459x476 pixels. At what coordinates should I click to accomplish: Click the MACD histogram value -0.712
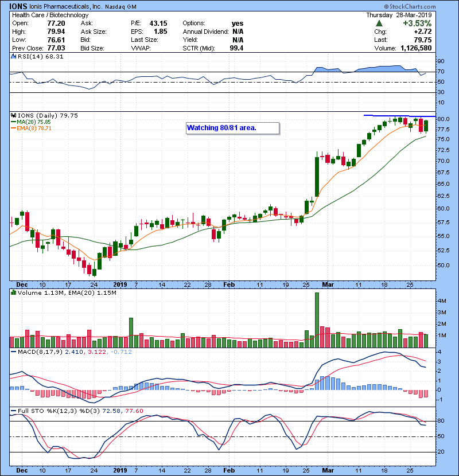(x=121, y=352)
